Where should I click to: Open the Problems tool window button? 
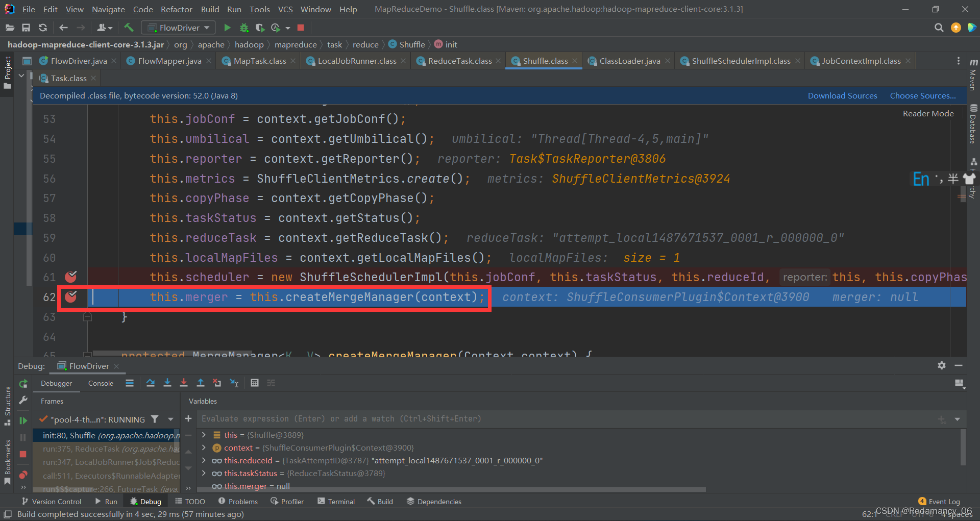[x=238, y=502]
